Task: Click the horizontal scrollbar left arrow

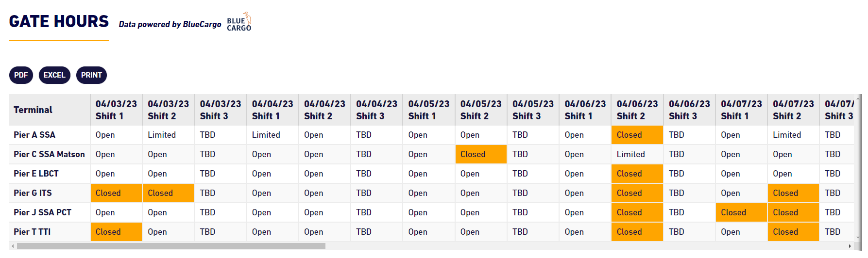Action: coord(13,246)
